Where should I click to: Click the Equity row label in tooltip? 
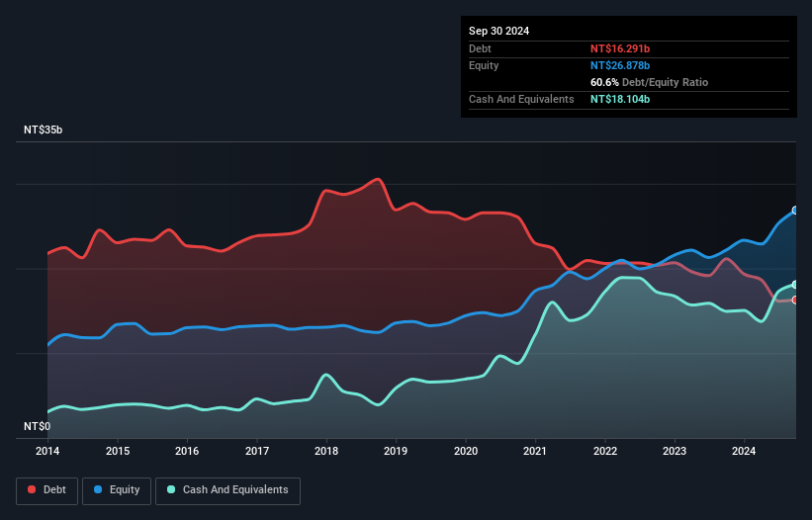pyautogui.click(x=484, y=65)
